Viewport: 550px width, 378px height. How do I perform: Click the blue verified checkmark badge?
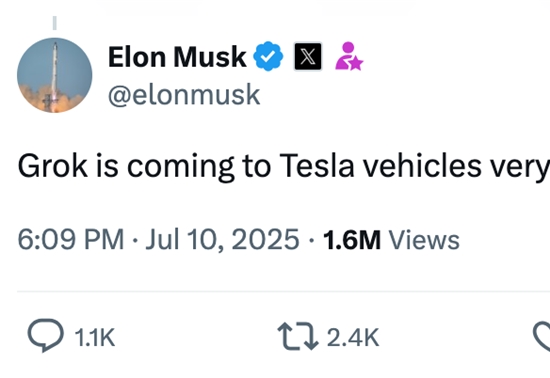pos(268,56)
